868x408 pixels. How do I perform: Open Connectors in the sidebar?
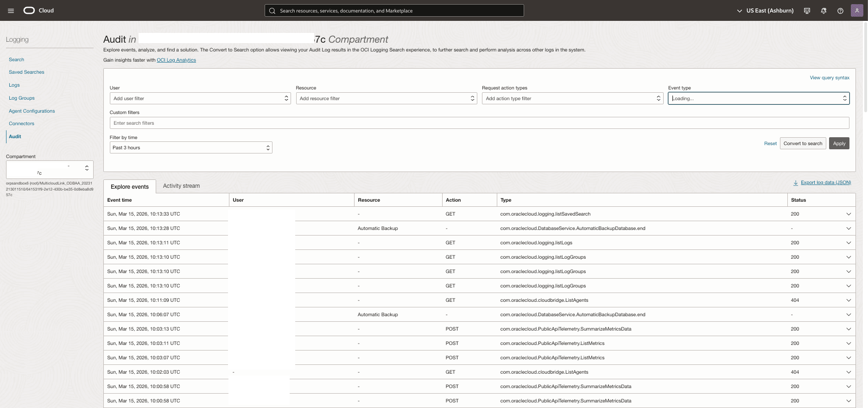pos(22,124)
